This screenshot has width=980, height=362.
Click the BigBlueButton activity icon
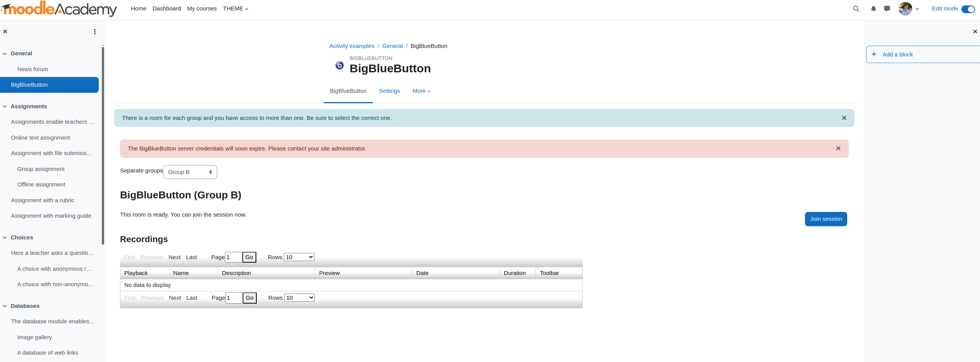340,65
